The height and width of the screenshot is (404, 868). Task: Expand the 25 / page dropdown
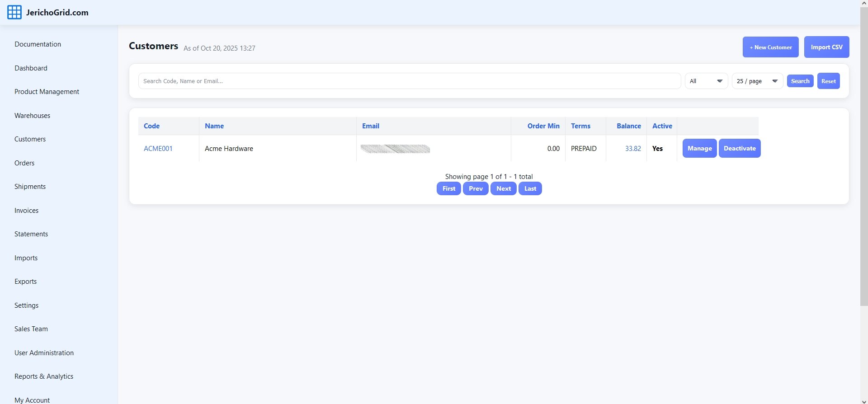pyautogui.click(x=757, y=81)
